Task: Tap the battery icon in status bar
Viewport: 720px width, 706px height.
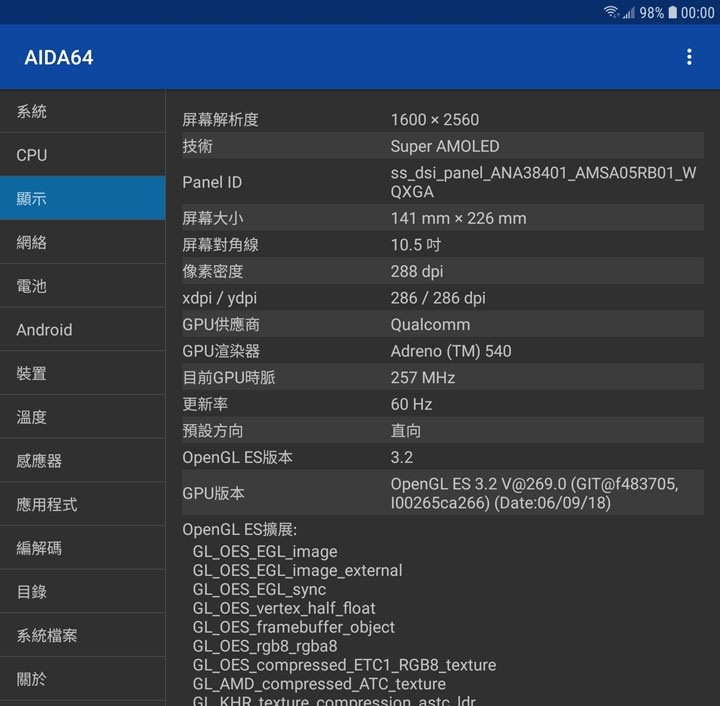Action: 672,12
